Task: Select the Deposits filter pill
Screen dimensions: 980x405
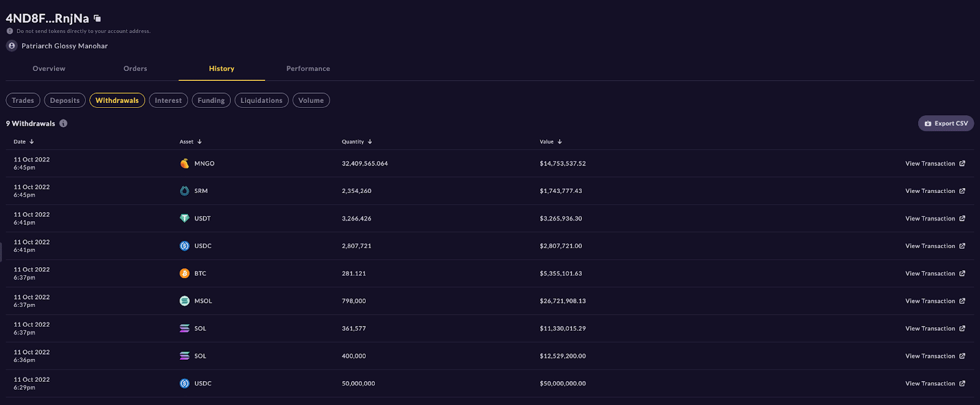Action: 65,100
